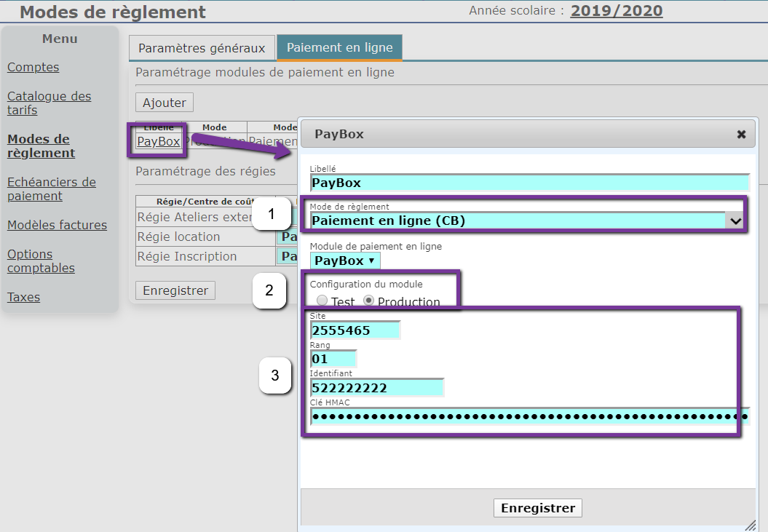
Task: Focus the Rang input field
Action: tap(333, 359)
